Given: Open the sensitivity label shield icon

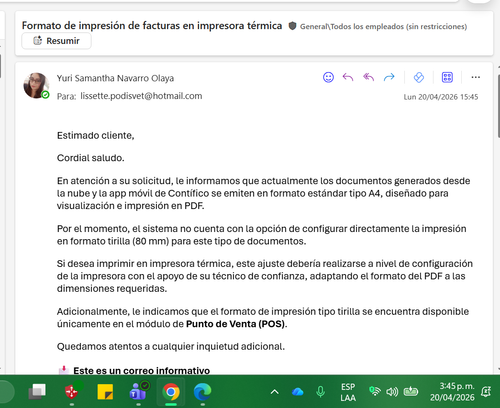Looking at the screenshot, I should (292, 26).
